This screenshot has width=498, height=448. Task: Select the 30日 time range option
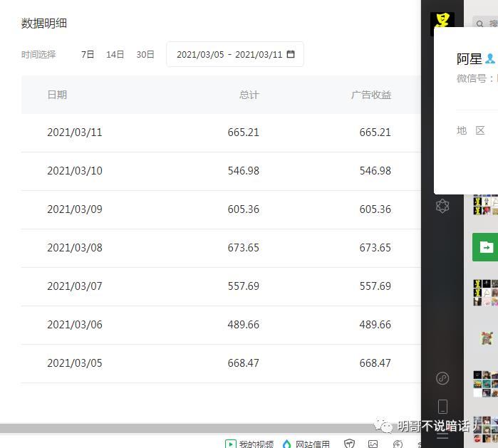tap(145, 54)
